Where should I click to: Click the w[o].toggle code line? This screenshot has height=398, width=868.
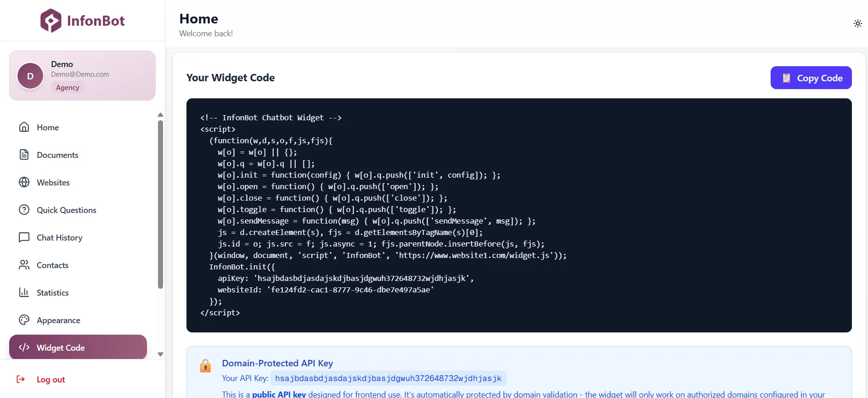coord(337,209)
